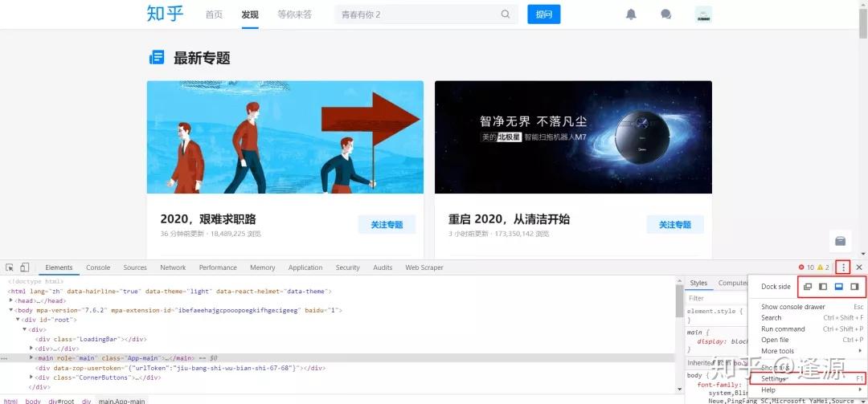Select the Styles sidebar tab
The height and width of the screenshot is (404, 868).
tap(698, 283)
